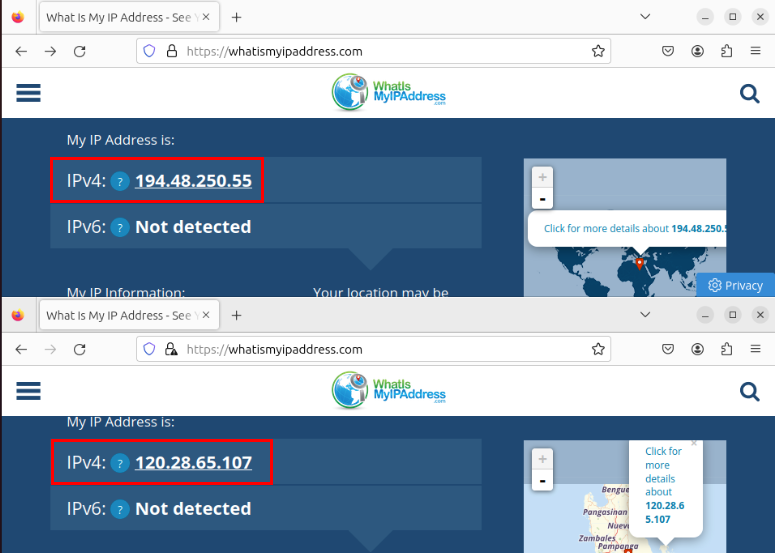Image resolution: width=775 pixels, height=553 pixels.
Task: Open new tab with plus in top window
Action: (236, 17)
